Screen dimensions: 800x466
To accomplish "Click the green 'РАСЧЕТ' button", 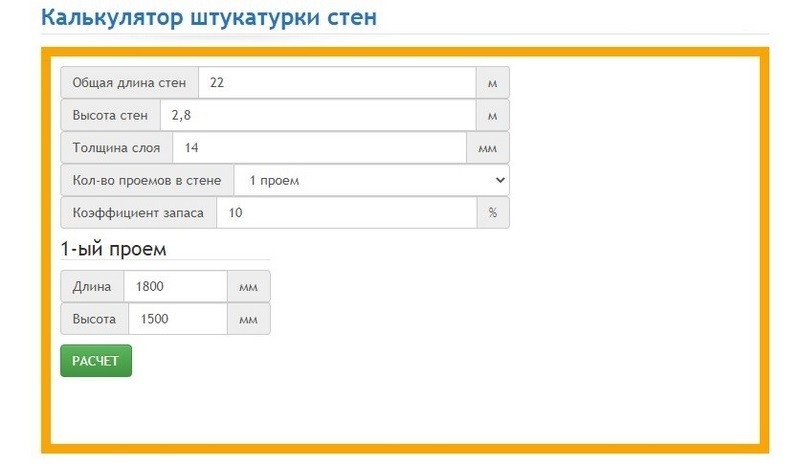I will coord(96,361).
